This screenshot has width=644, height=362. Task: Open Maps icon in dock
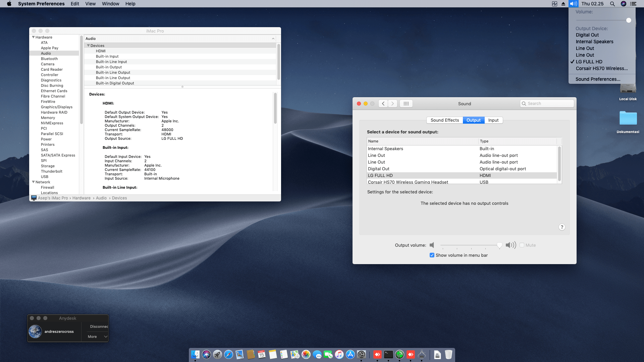[x=295, y=355]
